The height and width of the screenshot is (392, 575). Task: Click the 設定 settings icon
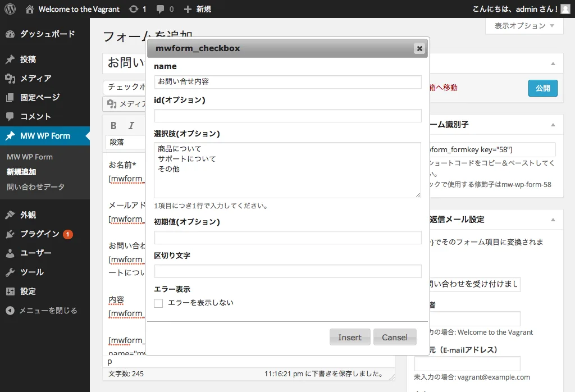10,291
